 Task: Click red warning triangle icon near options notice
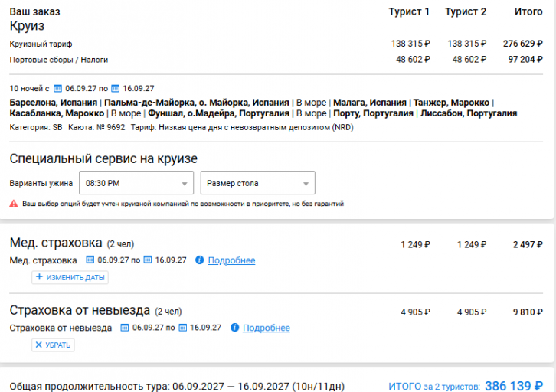[x=14, y=204]
